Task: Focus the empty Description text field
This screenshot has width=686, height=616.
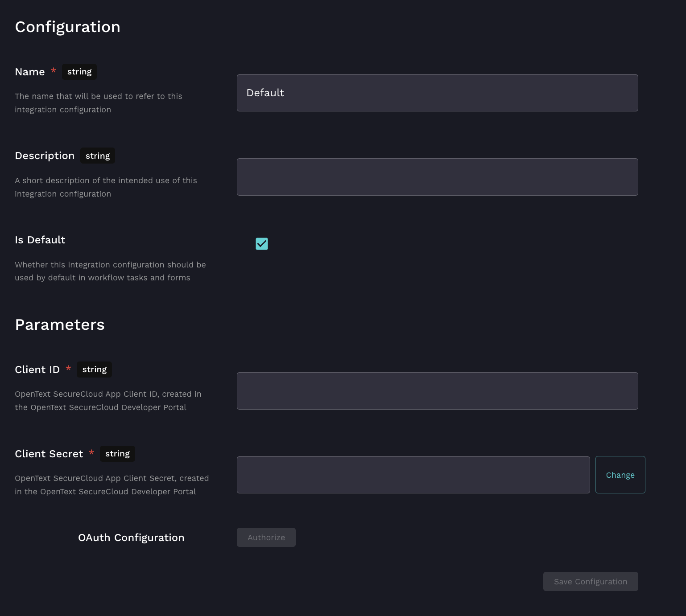Action: (x=437, y=177)
